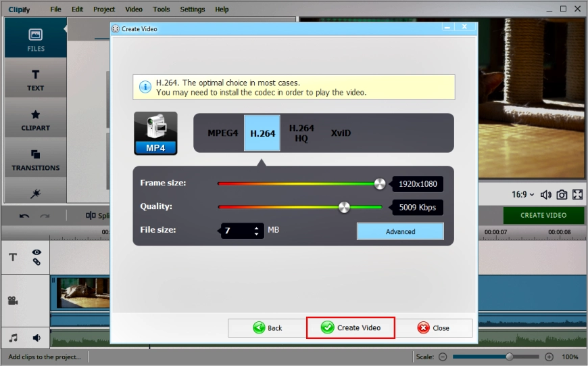Click the text track T icon
Image resolution: width=588 pixels, height=366 pixels.
pyautogui.click(x=13, y=257)
